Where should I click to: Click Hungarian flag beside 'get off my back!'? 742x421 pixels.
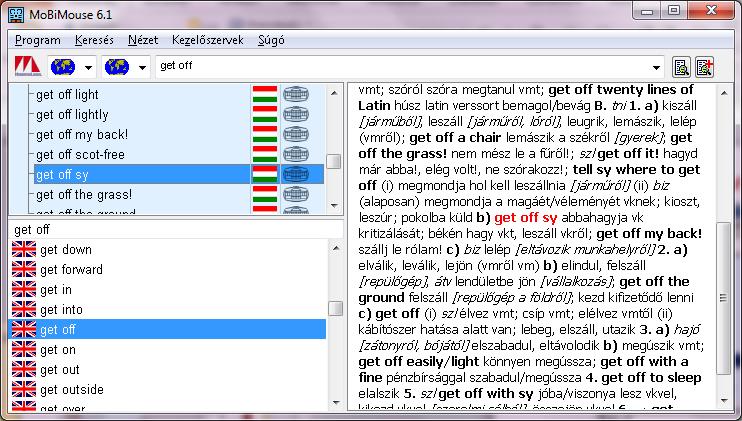pos(265,134)
